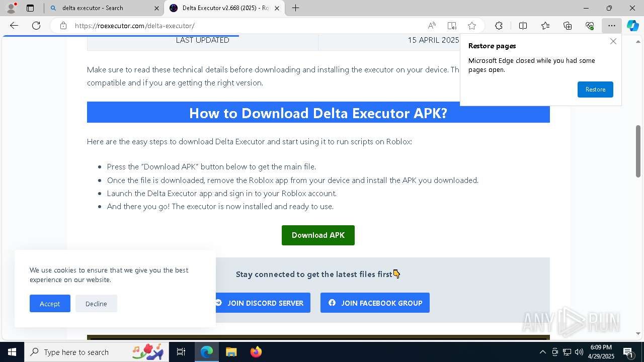Open the Collections icon
This screenshot has height=362, width=644.
click(x=568, y=26)
